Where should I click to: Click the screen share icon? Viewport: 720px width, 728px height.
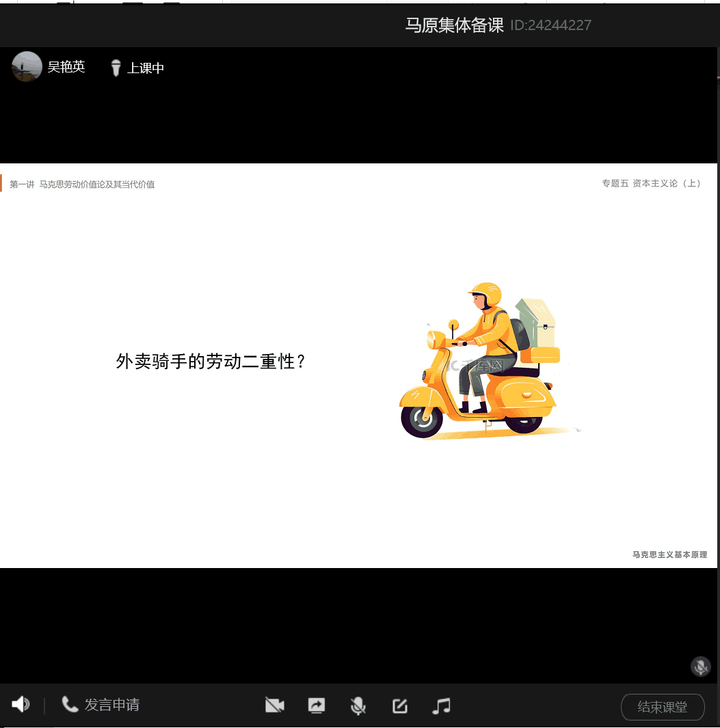(317, 705)
